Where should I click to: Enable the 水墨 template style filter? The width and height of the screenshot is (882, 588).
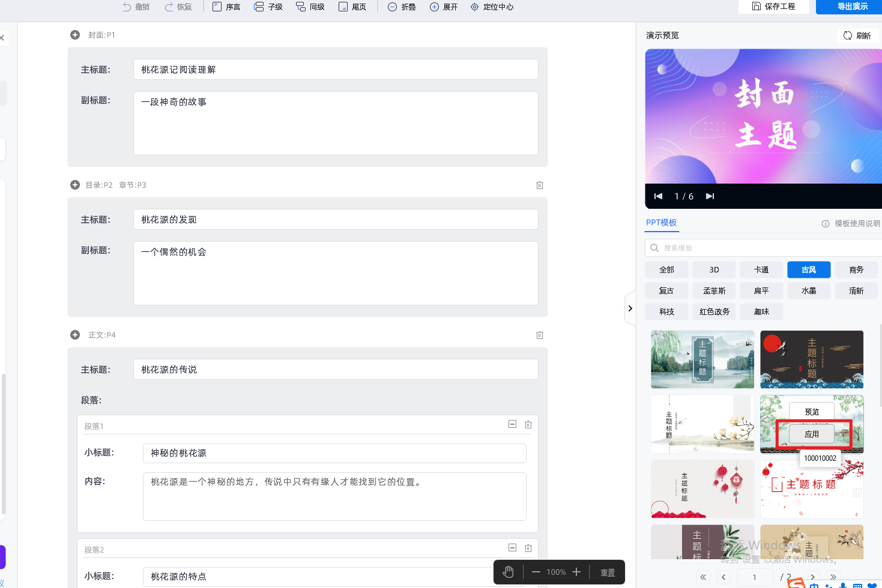pos(809,290)
